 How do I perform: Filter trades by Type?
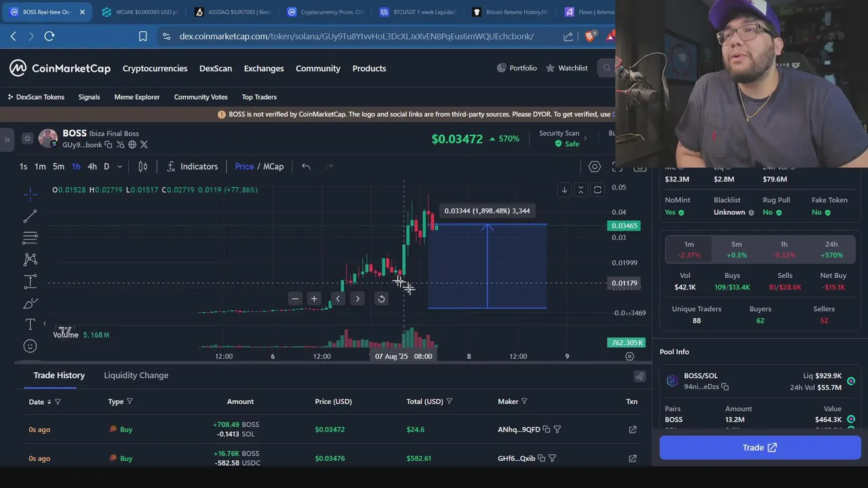pyautogui.click(x=130, y=401)
